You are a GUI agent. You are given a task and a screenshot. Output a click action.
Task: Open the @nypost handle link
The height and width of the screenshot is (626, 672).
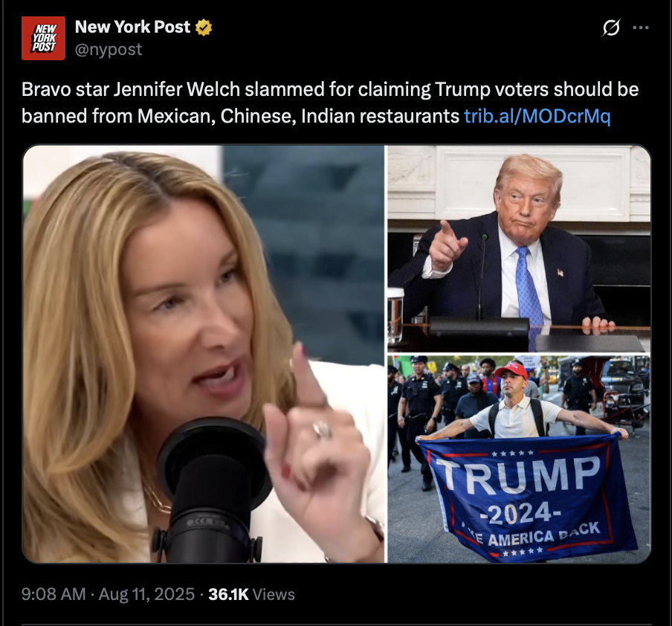[109, 50]
